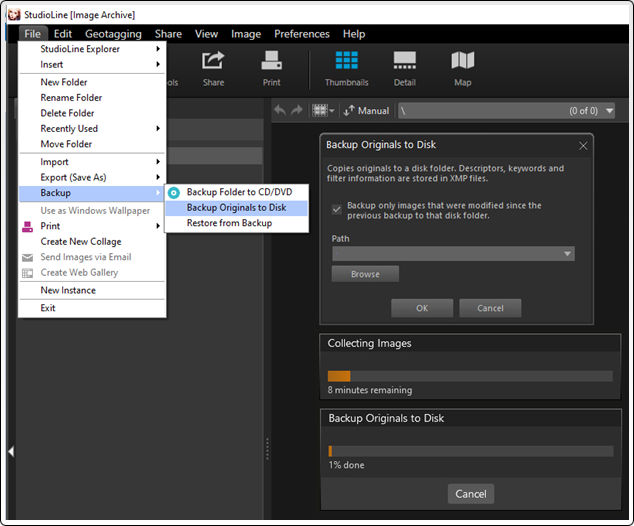Click Create New Collage menu item
Viewport: 634px width, 526px height.
click(x=80, y=242)
